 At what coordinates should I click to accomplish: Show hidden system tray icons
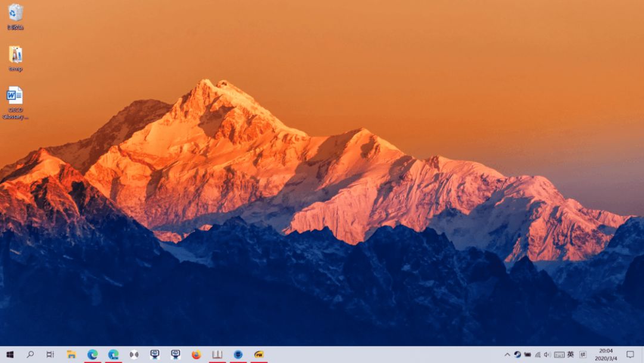pos(507,355)
